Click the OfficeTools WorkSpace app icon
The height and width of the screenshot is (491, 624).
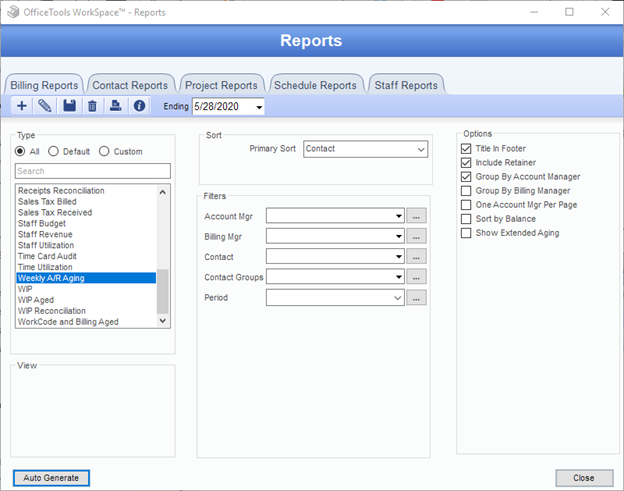click(x=13, y=12)
